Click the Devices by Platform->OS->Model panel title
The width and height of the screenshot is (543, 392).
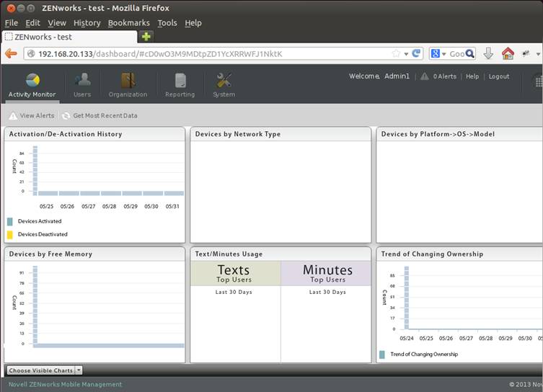(438, 134)
